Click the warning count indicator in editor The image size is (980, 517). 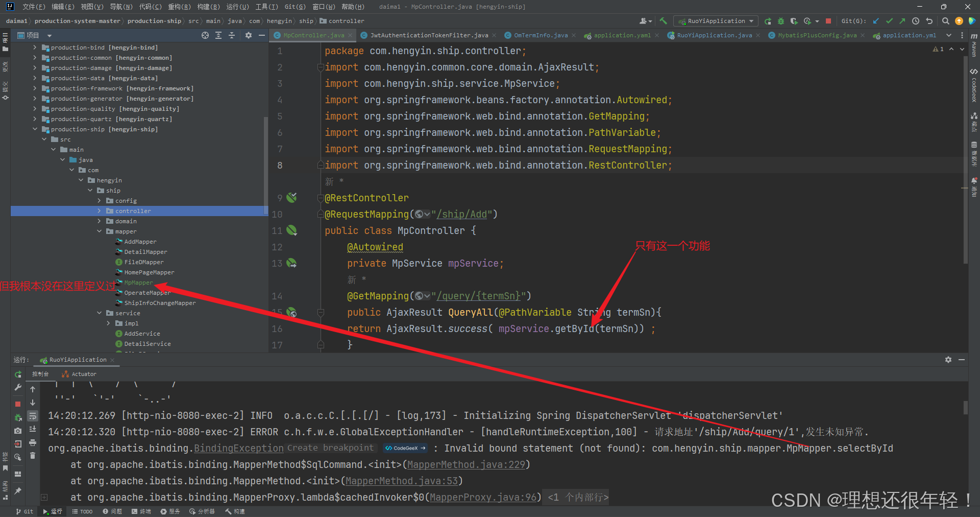click(938, 49)
